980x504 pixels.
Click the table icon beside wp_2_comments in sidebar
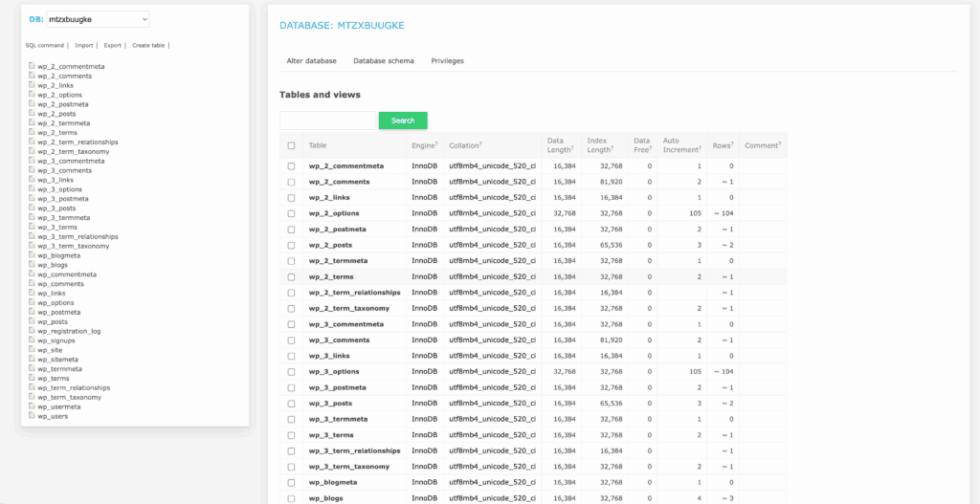click(x=32, y=75)
